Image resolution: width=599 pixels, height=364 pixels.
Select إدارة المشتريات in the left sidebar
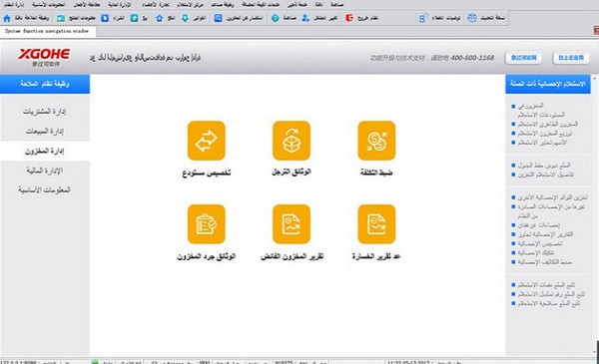point(45,112)
